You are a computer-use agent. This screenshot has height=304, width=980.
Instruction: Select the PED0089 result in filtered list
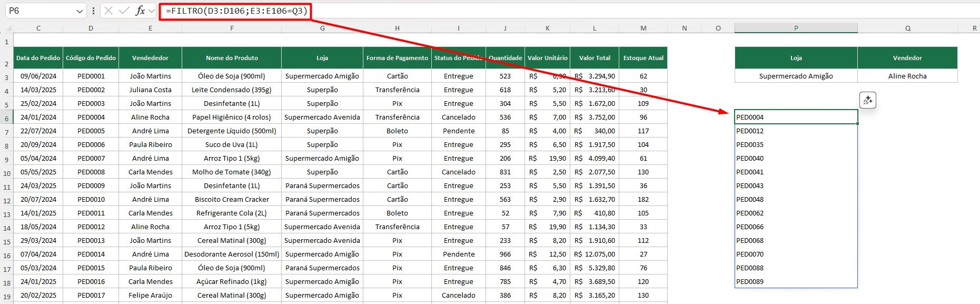coord(795,281)
